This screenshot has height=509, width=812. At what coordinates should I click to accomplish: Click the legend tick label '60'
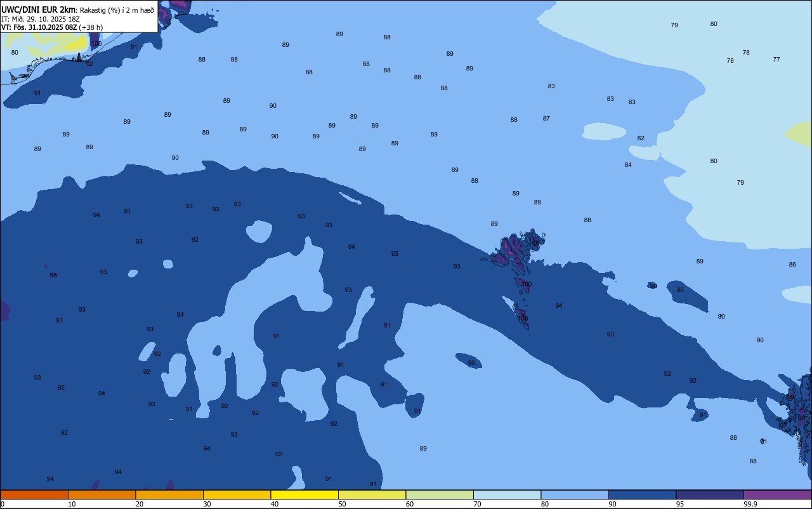[x=410, y=504]
